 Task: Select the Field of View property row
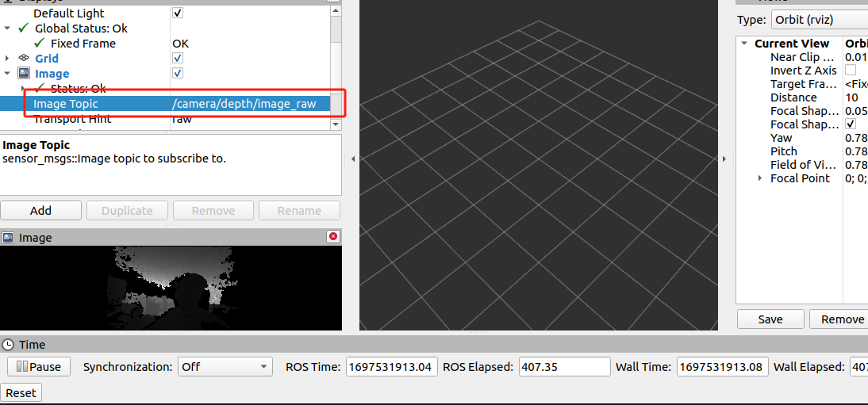[802, 165]
